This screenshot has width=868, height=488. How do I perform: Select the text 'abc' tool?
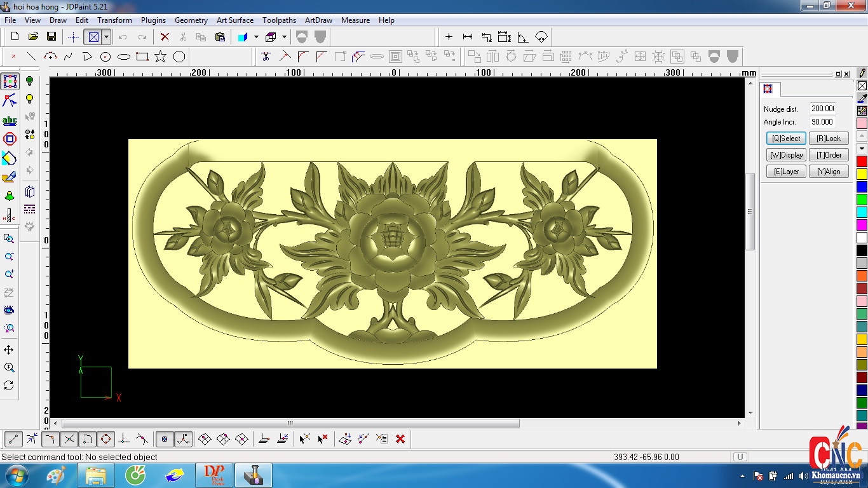click(x=10, y=120)
